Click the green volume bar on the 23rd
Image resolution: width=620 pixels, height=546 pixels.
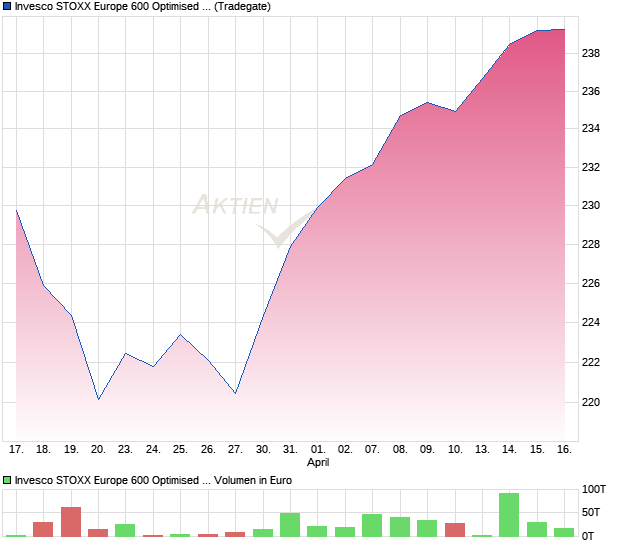tap(125, 530)
